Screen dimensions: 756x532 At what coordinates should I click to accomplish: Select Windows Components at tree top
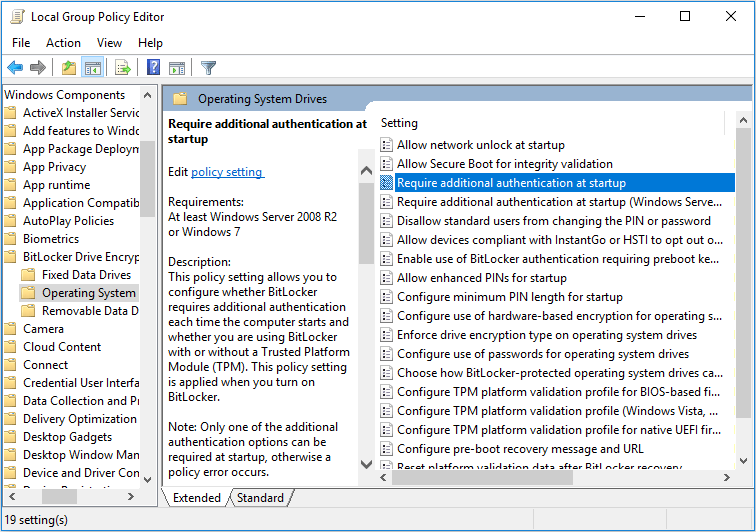point(65,95)
